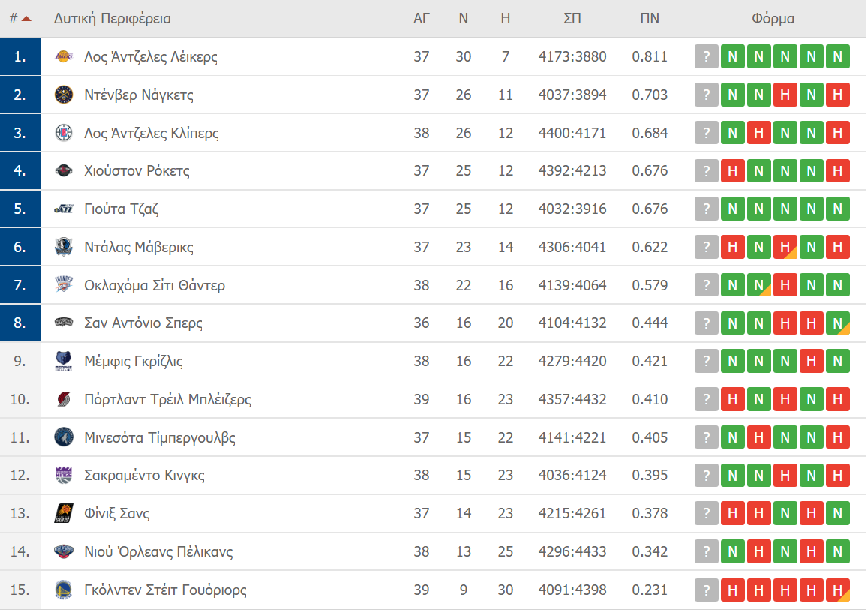This screenshot has height=610, width=868.
Task: Click the last green N form box for Spurs
Action: (837, 323)
